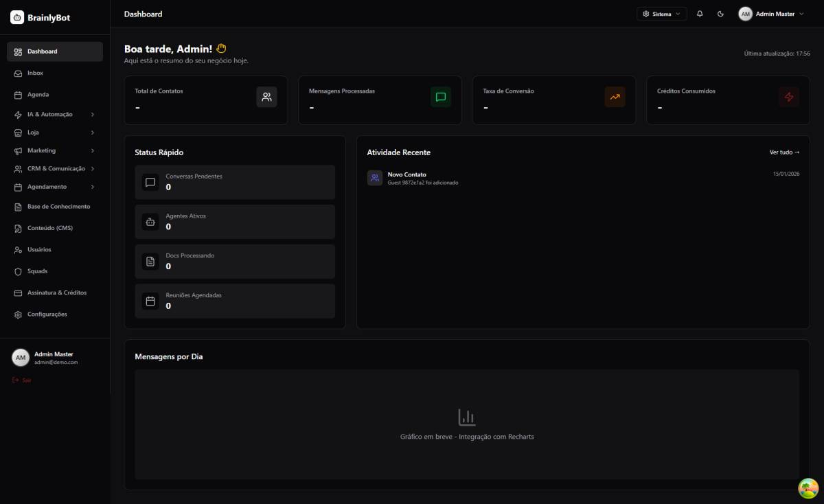Expand Marketing submenu chevron
Image resolution: width=824 pixels, height=504 pixels.
pyautogui.click(x=93, y=150)
